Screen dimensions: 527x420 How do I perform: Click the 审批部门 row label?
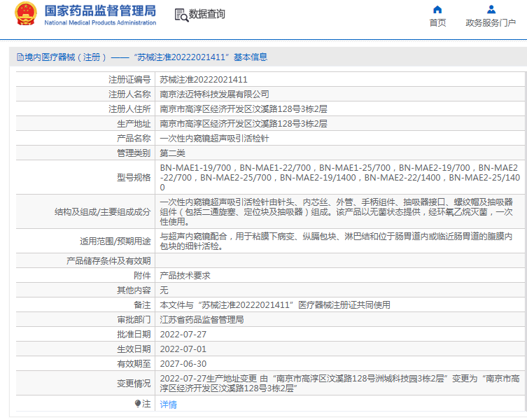click(x=134, y=319)
